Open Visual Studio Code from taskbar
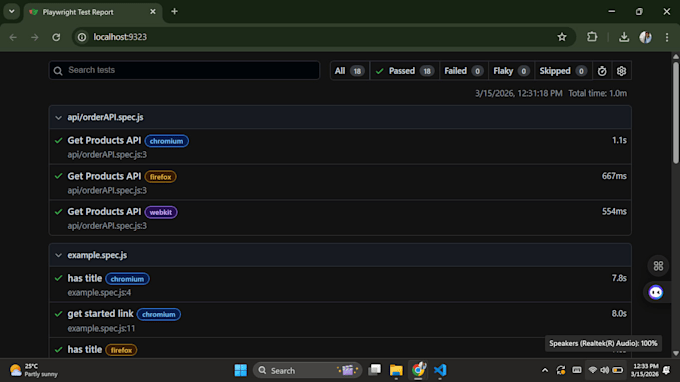This screenshot has height=382, width=680. click(440, 370)
